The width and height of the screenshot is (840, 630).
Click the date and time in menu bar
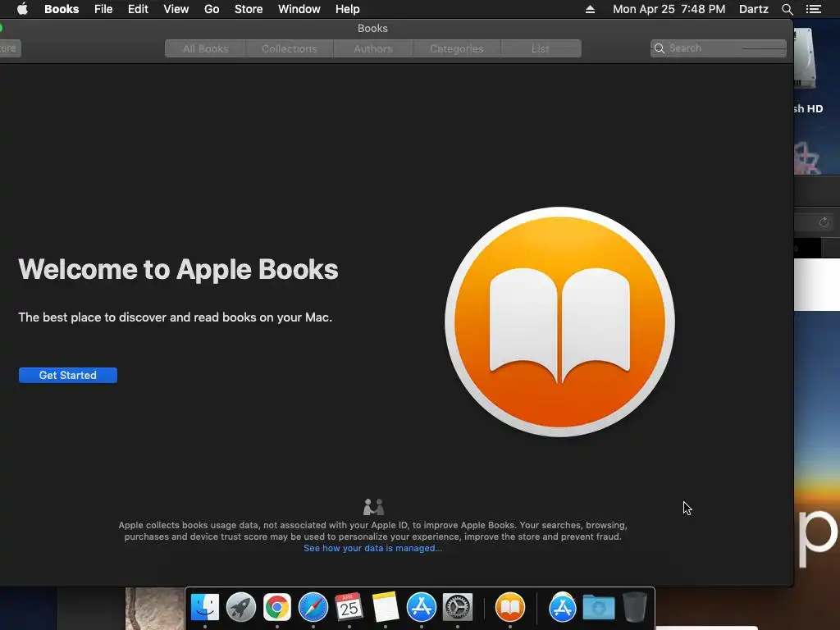coord(669,9)
